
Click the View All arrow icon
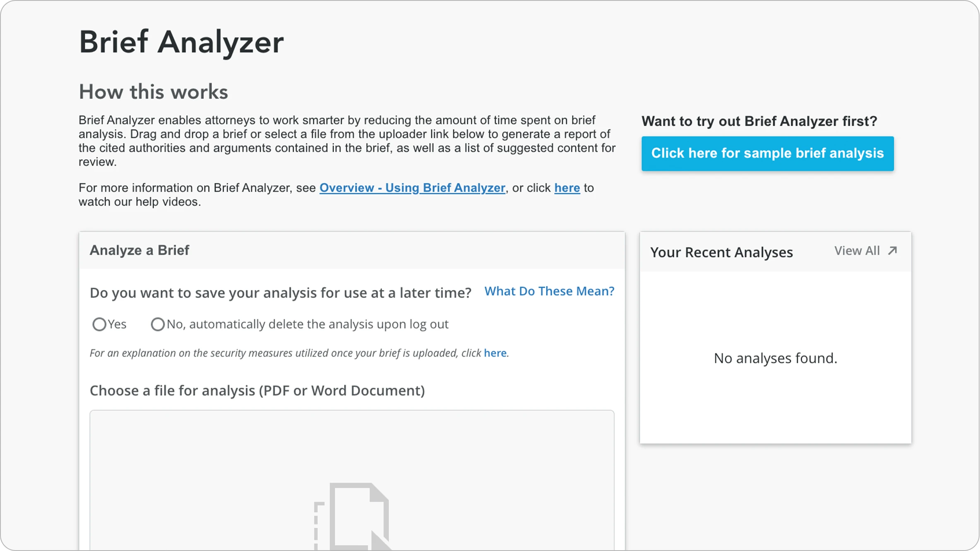pyautogui.click(x=893, y=251)
